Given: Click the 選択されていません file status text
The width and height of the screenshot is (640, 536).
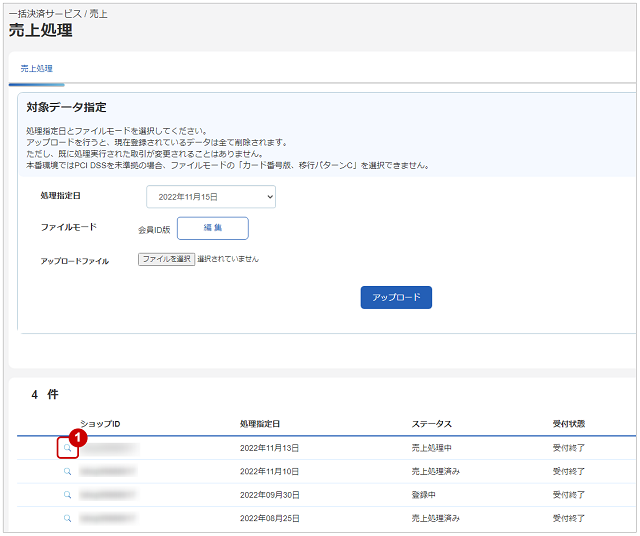Looking at the screenshot, I should (228, 259).
